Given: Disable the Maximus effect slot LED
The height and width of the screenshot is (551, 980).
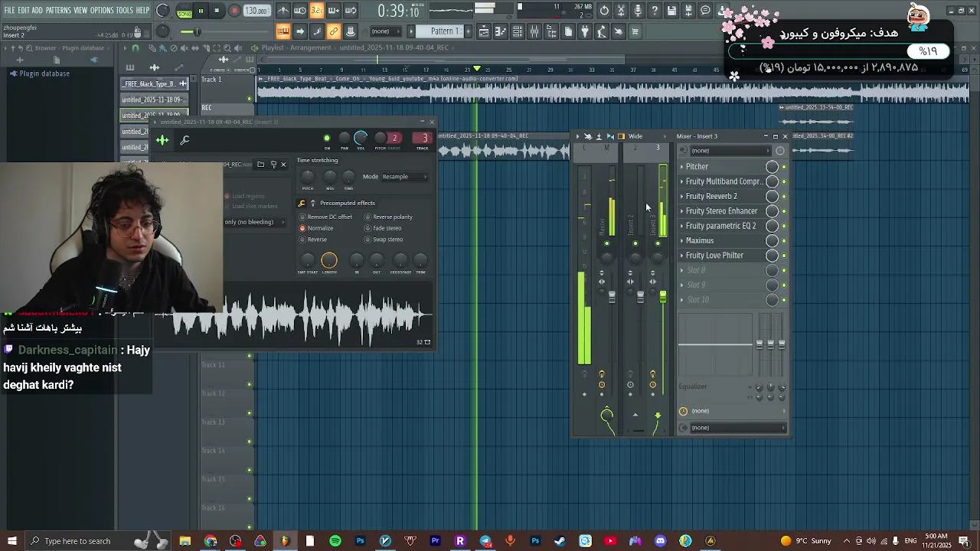Looking at the screenshot, I should [x=784, y=241].
